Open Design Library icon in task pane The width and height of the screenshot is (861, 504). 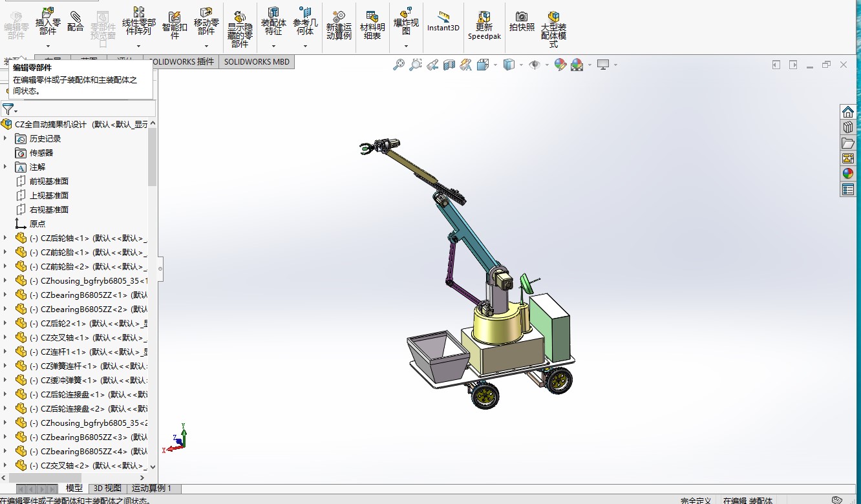click(x=848, y=127)
